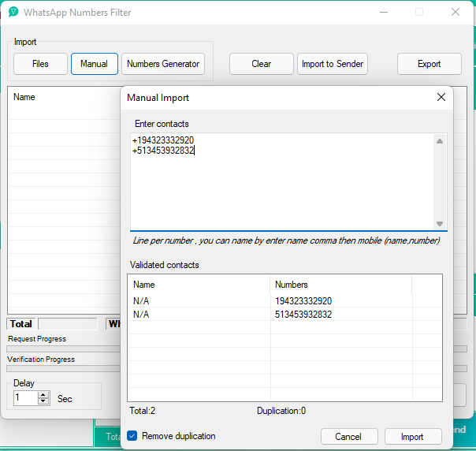Open the Files import button
This screenshot has width=476, height=451.
(40, 64)
